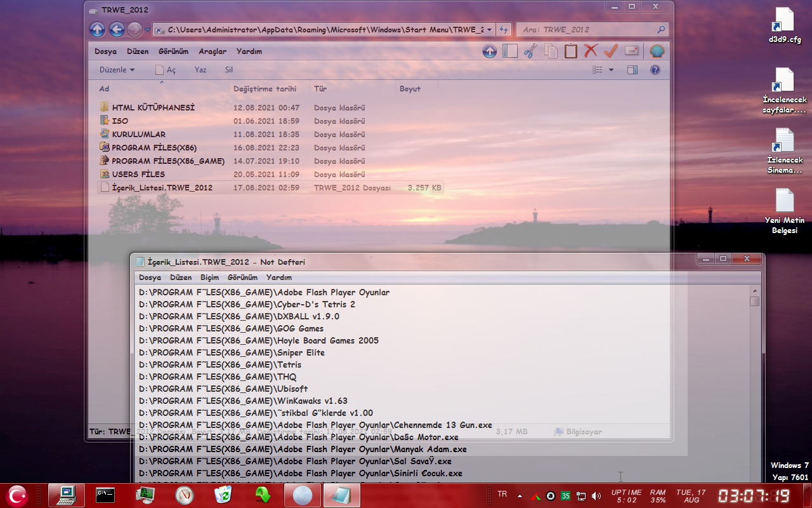Click the Aç button in Explorer command bar
Screen dimensions: 812x508
coord(166,70)
